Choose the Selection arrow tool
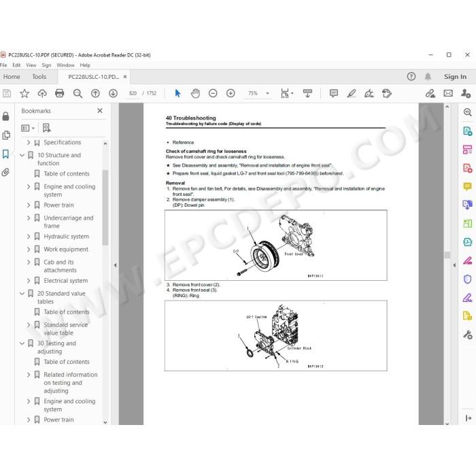Viewport: 476px width, 476px height. 177,93
